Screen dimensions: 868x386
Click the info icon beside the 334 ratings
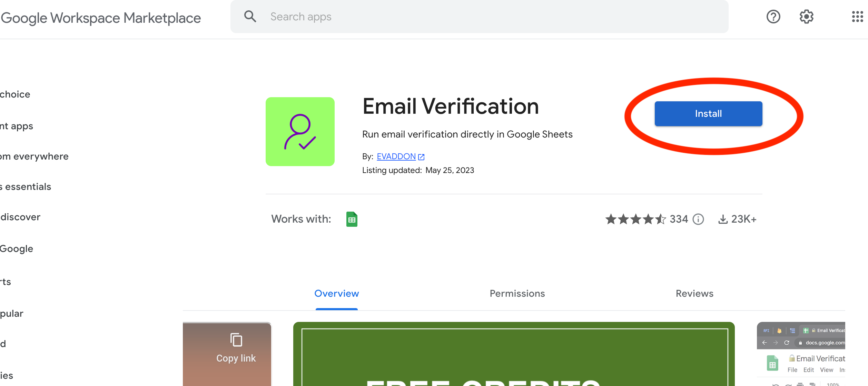coord(698,219)
